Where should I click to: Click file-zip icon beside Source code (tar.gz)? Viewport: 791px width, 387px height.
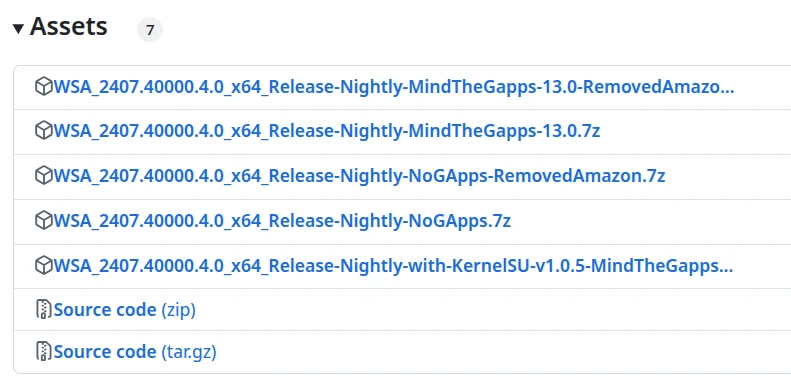point(44,351)
